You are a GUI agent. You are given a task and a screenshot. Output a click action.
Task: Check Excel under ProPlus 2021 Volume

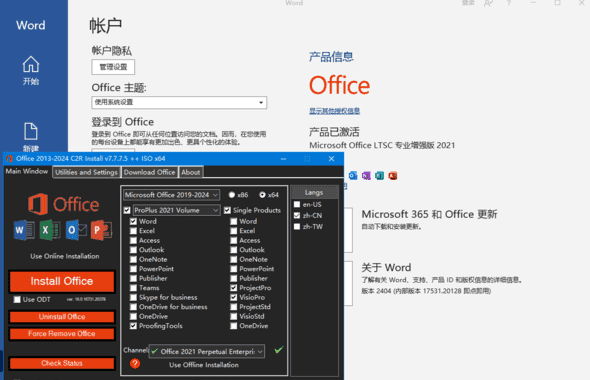(x=133, y=231)
